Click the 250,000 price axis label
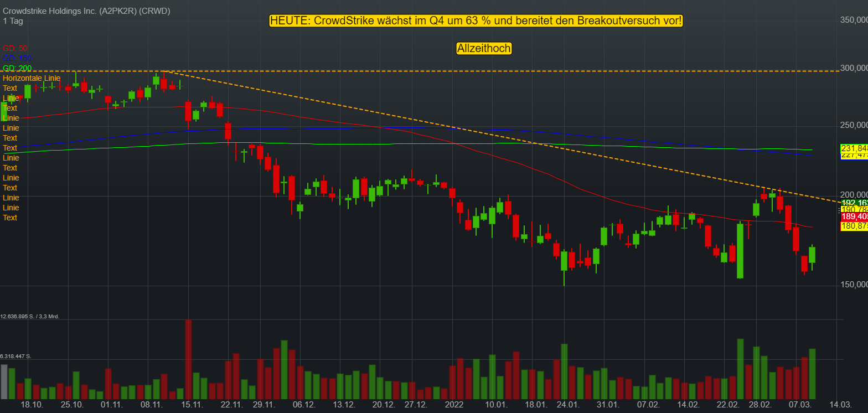Viewport: 868px width, 413px height. (854, 126)
